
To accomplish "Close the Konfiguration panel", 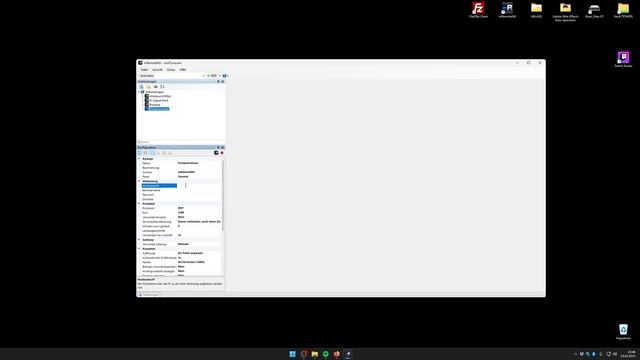I will tap(222, 147).
